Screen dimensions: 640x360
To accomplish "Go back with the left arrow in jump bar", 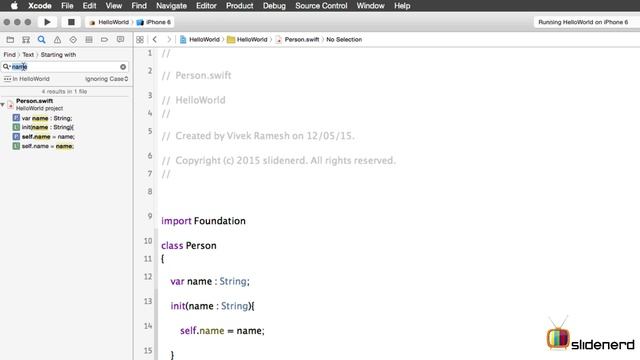I will point(155,40).
